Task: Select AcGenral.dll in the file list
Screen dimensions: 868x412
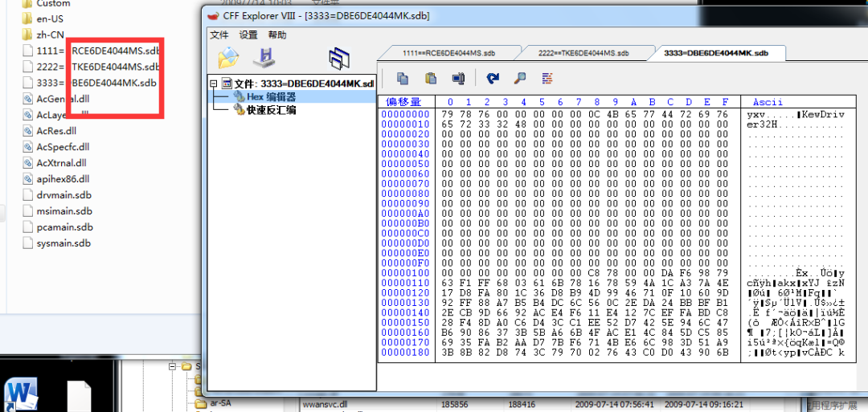Action: coord(63,99)
